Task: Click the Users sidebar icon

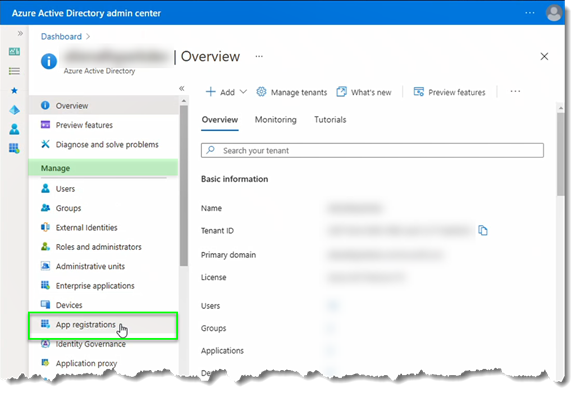Action: [x=45, y=188]
